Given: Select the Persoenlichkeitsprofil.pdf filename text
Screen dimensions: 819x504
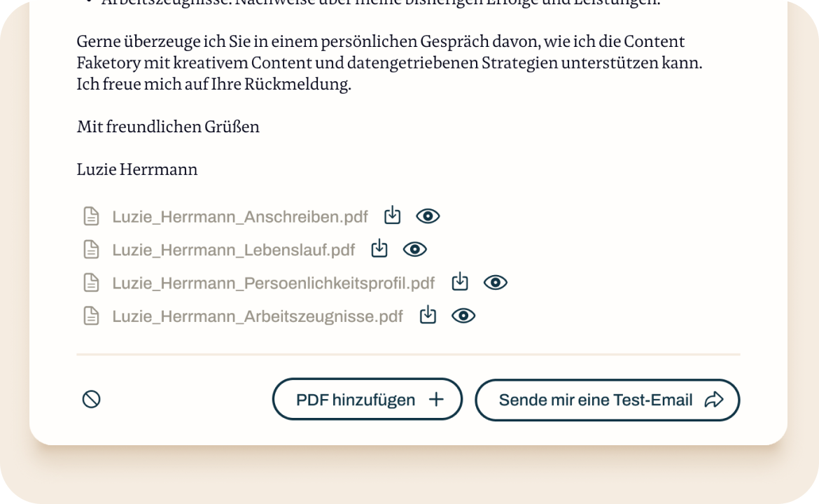Looking at the screenshot, I should (274, 282).
